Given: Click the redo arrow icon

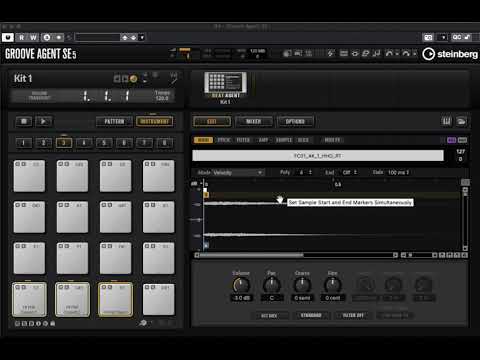Looking at the screenshot, I should click(x=406, y=53).
